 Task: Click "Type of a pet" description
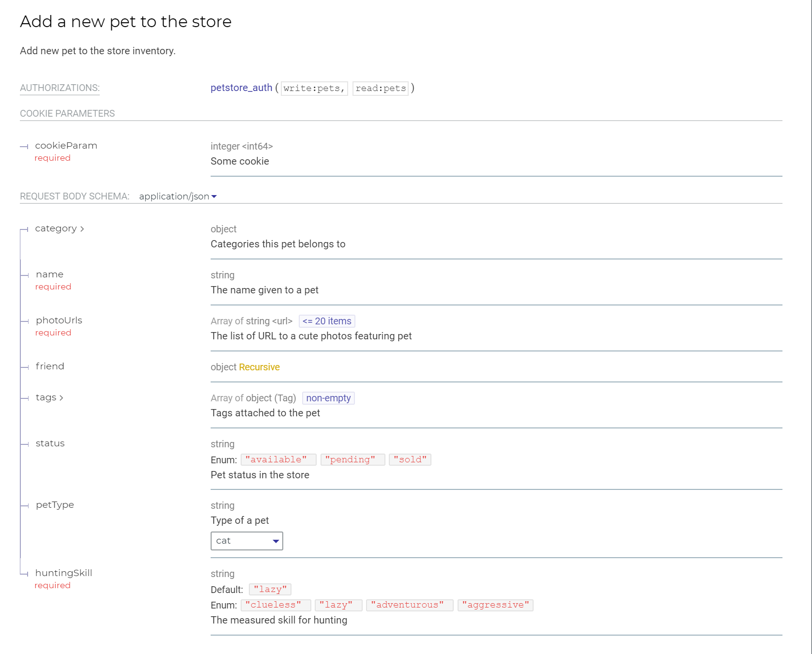pos(240,520)
